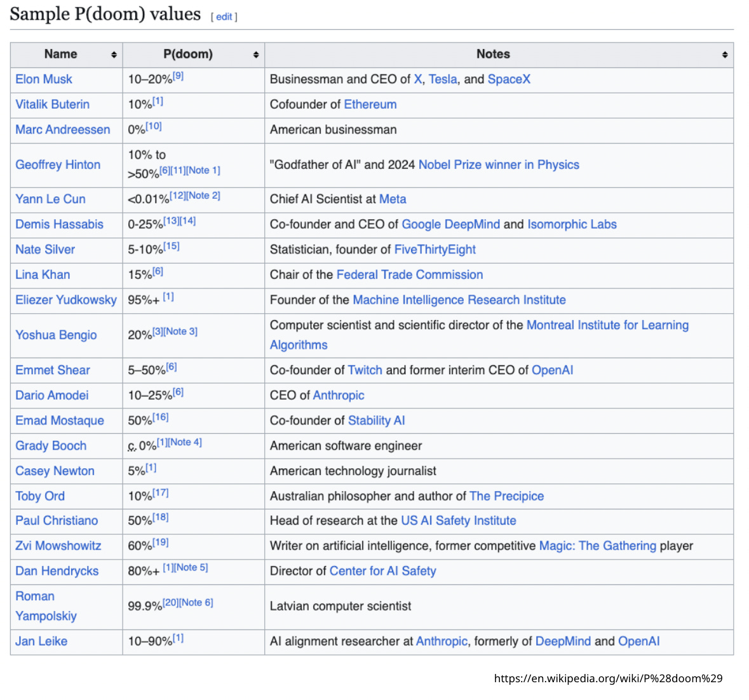Follow the Google DeepMind link
This screenshot has height=700, width=749.
tap(450, 224)
